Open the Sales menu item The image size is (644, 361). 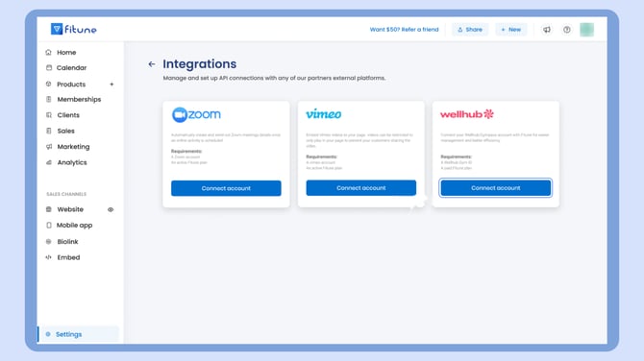coord(65,131)
